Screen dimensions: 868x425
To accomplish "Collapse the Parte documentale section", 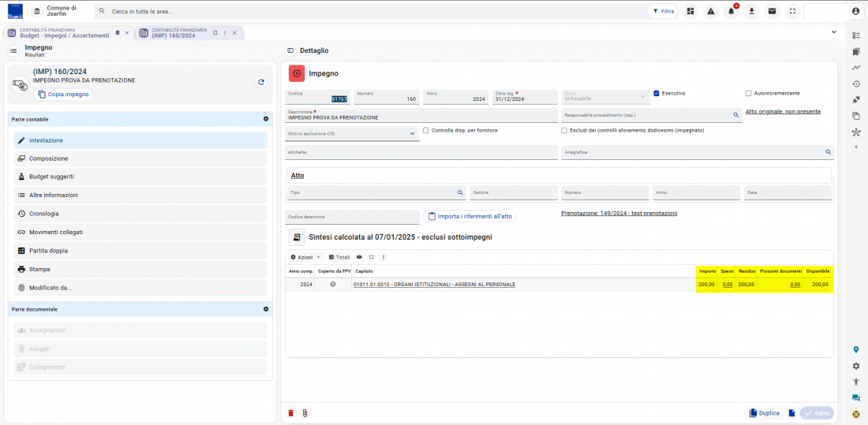I will 266,309.
